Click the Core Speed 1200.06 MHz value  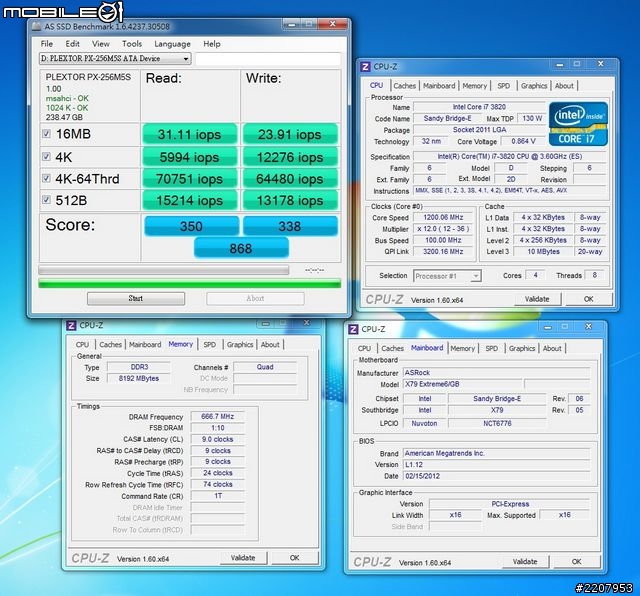(x=443, y=218)
